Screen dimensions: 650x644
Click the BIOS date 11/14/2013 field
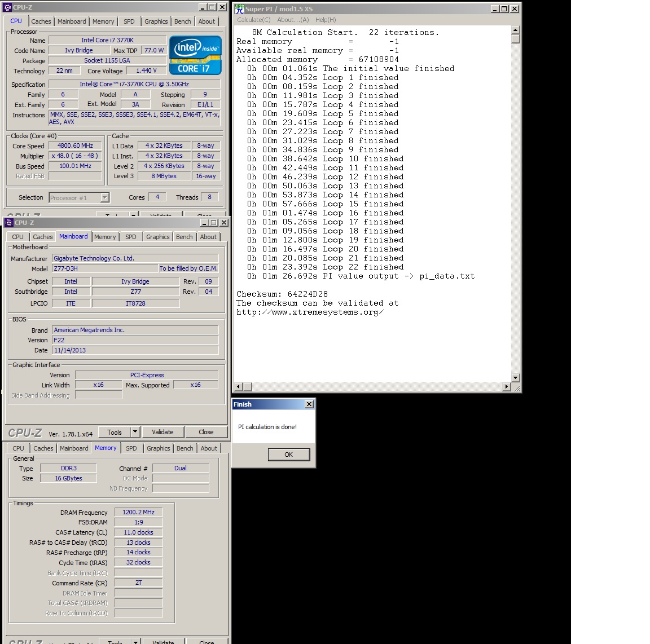pos(135,350)
